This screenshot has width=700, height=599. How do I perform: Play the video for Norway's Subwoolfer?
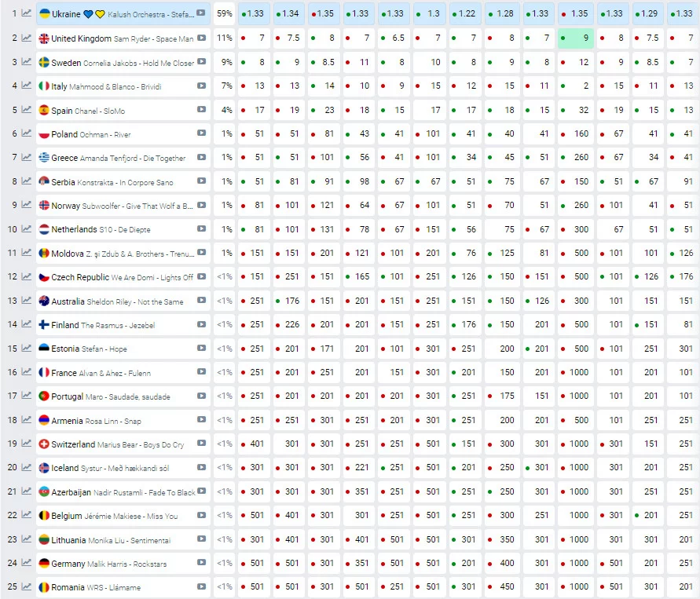[x=201, y=205]
